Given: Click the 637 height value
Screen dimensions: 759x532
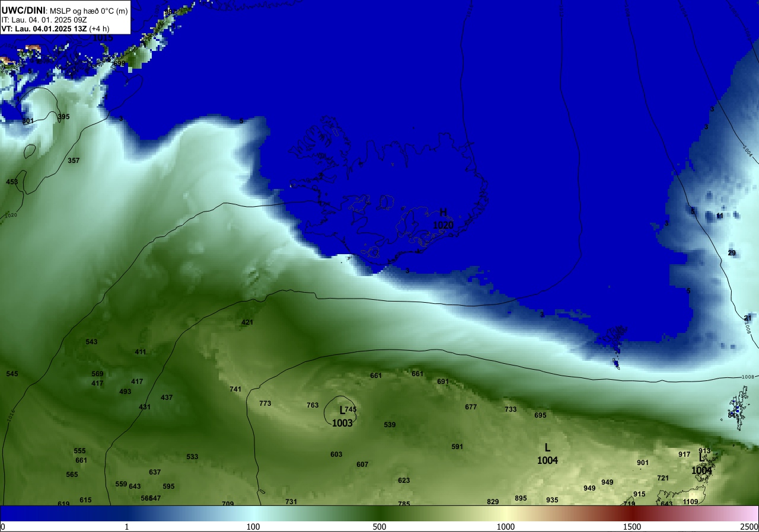Looking at the screenshot, I should coord(155,472).
